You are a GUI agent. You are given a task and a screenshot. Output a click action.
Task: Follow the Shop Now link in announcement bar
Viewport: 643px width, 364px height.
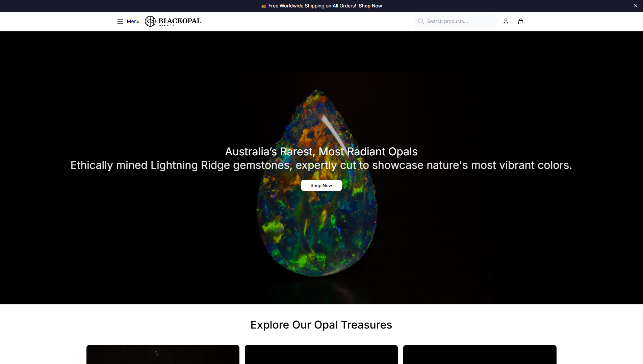[370, 6]
